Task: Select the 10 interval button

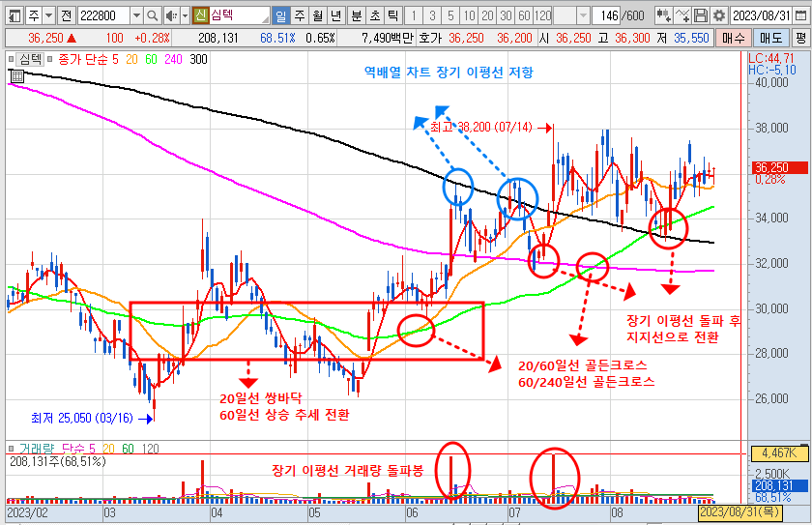Action: (469, 16)
